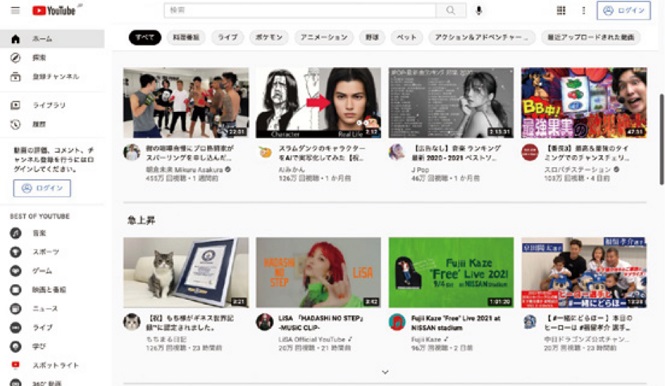The height and width of the screenshot is (386, 665).
Task: Open ニュース in the sidebar
Action: tap(52, 308)
